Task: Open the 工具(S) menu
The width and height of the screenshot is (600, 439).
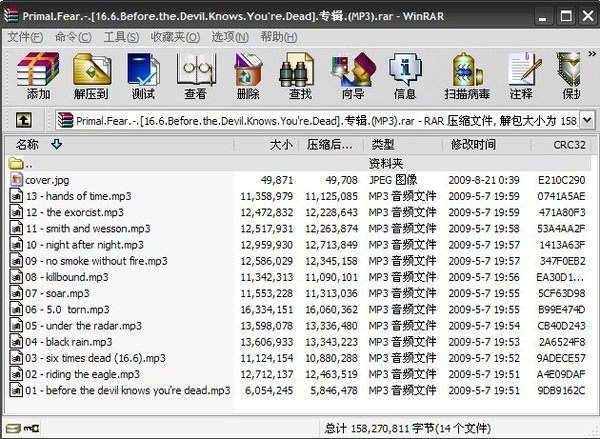Action: 121,37
